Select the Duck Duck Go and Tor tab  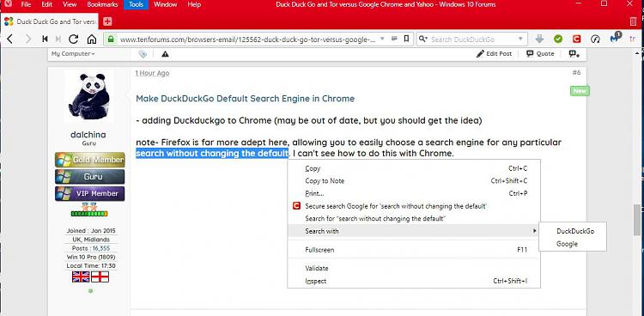[50, 21]
